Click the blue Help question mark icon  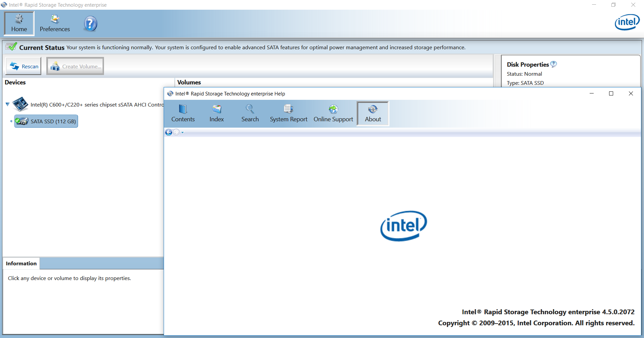(x=90, y=24)
